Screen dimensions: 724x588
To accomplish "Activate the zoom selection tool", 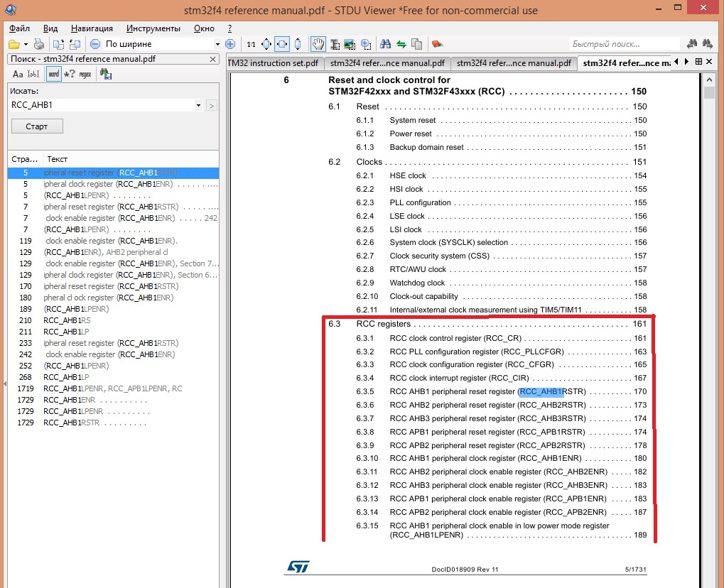I will tap(366, 44).
